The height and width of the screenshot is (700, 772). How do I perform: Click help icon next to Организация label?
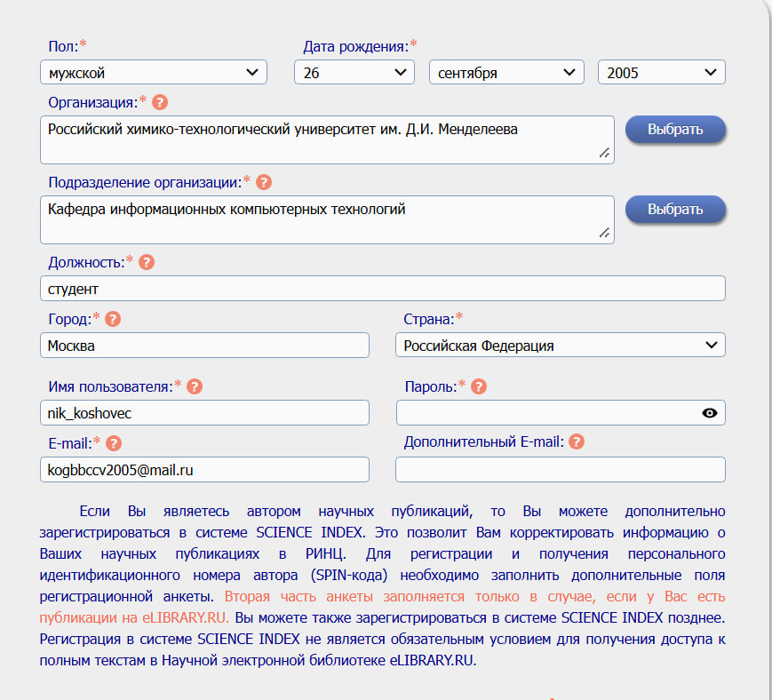coord(160,102)
